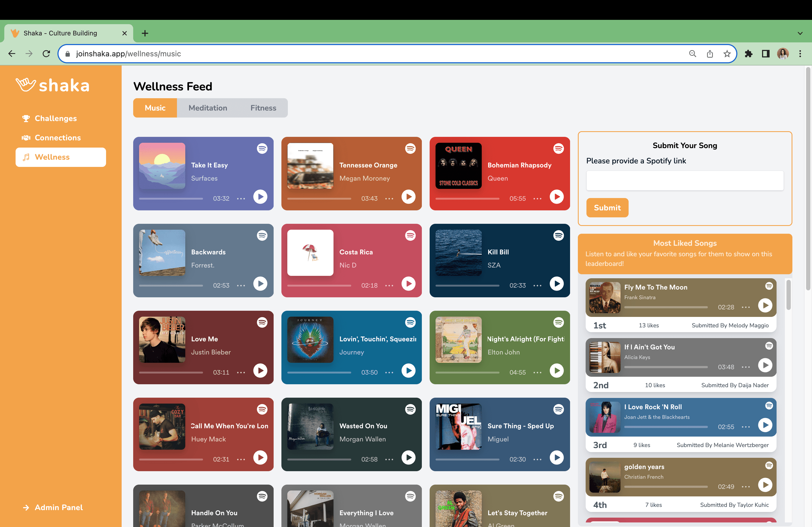The height and width of the screenshot is (527, 812).
Task: Open the browser share icon
Action: click(710, 54)
